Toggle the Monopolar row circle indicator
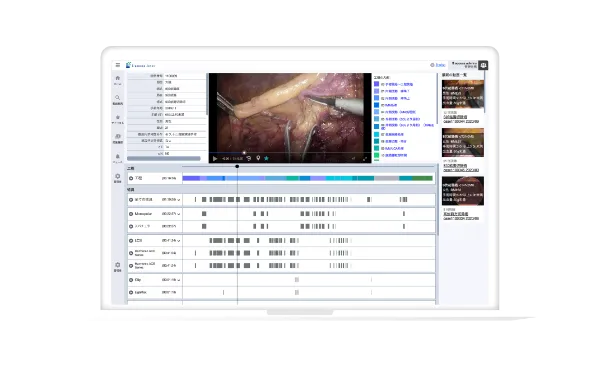Viewport: 600px width, 370px height. coord(131,214)
